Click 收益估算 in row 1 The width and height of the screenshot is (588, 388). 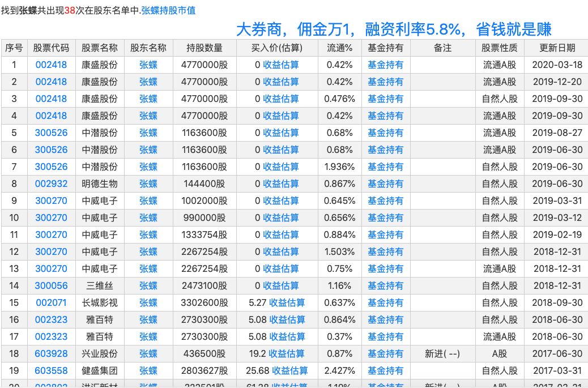[281, 65]
